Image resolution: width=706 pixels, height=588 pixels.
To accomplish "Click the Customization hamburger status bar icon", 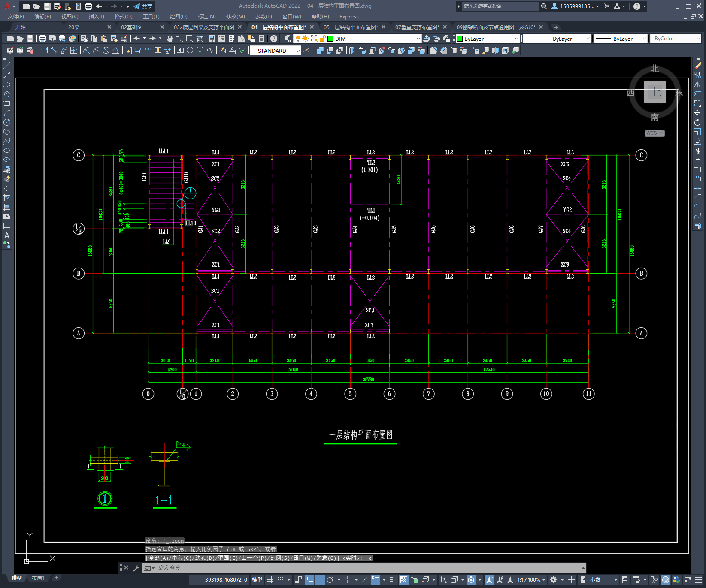I will click(x=698, y=580).
